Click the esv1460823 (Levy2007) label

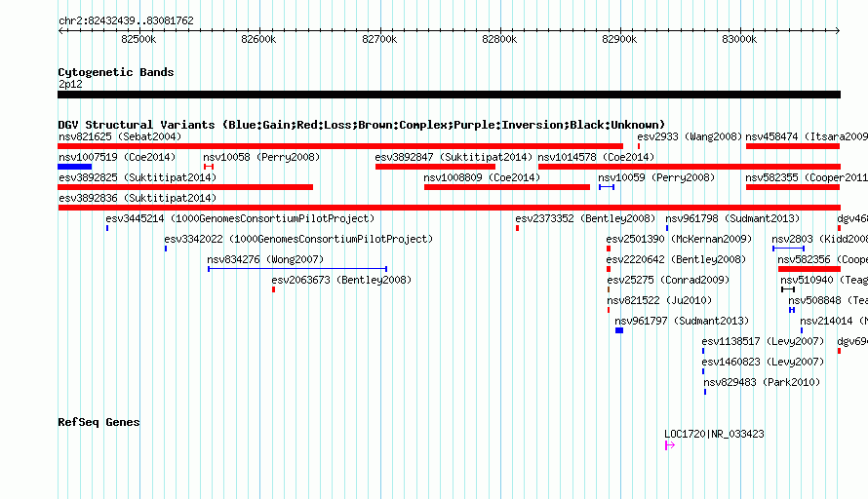click(763, 362)
